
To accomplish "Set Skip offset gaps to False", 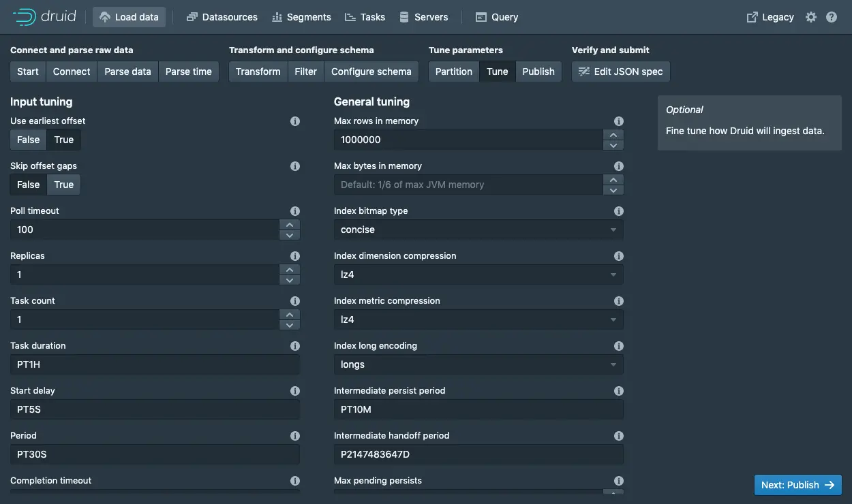I will tap(29, 185).
